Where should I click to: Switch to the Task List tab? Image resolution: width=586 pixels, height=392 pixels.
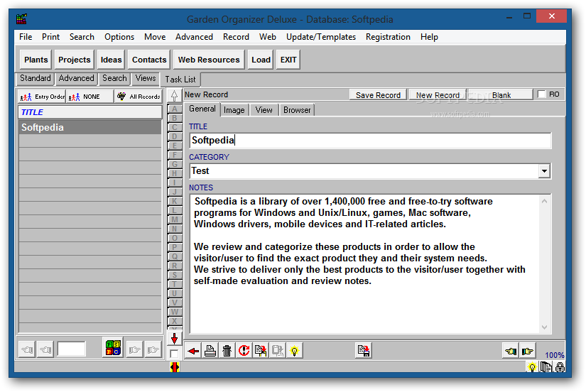180,80
